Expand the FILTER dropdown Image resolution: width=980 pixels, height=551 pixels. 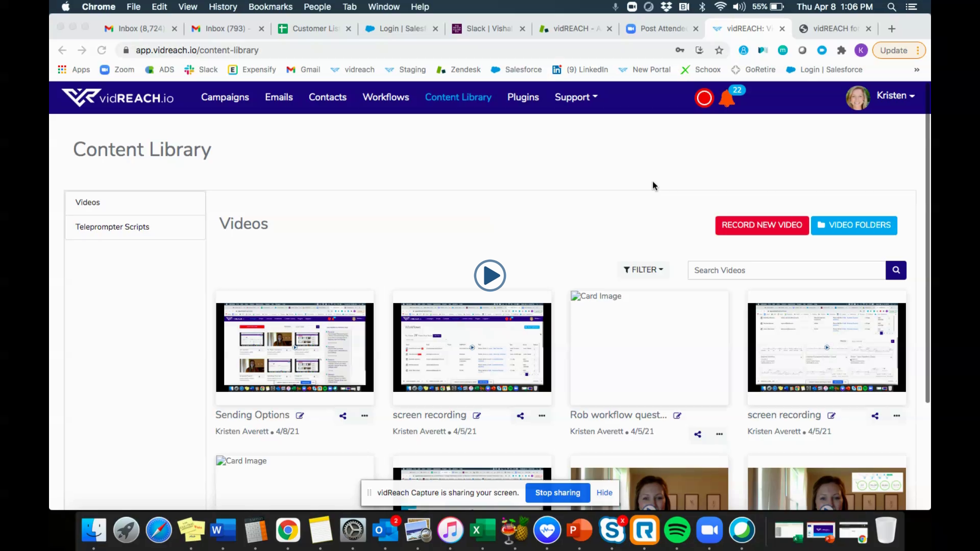pyautogui.click(x=643, y=269)
